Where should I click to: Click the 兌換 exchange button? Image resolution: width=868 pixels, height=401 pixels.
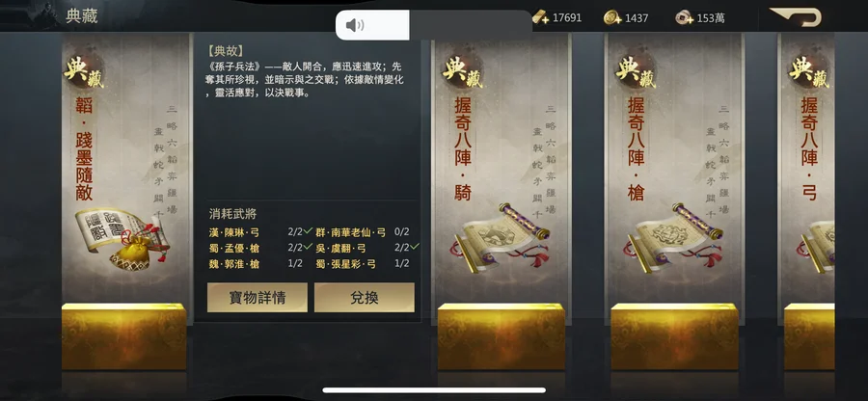tap(365, 298)
